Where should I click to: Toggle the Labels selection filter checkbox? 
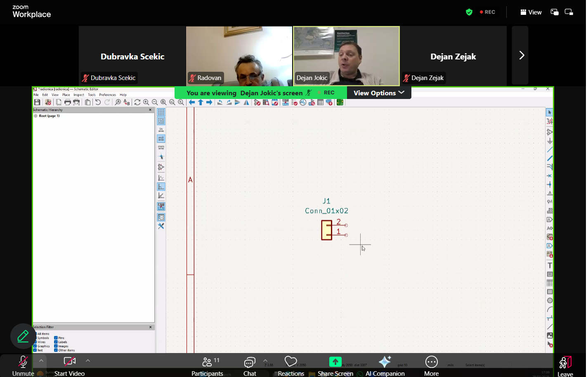click(x=56, y=342)
